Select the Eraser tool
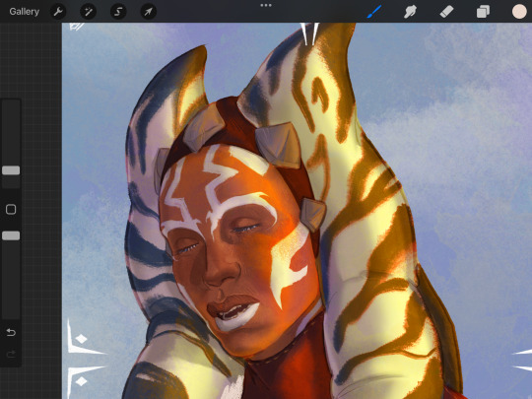532x399 pixels. point(446,12)
